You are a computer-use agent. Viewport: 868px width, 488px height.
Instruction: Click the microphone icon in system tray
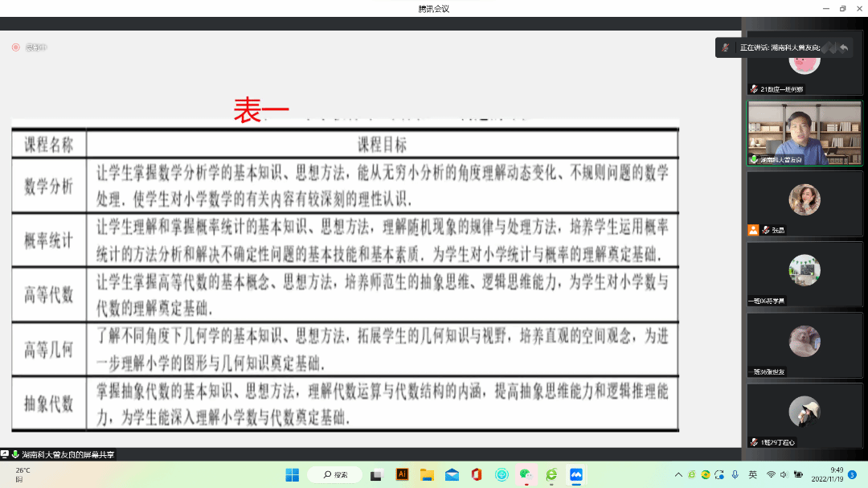(735, 474)
